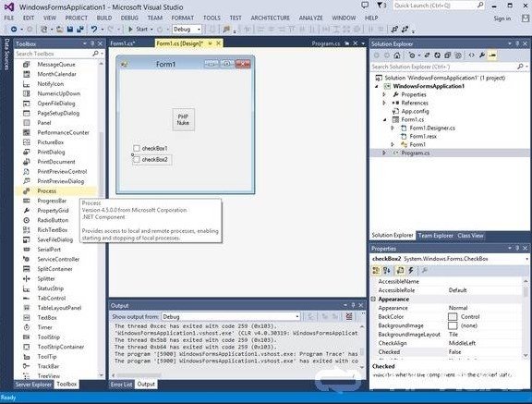
Task: Switch to the Program.cs tab
Action: [x=326, y=43]
